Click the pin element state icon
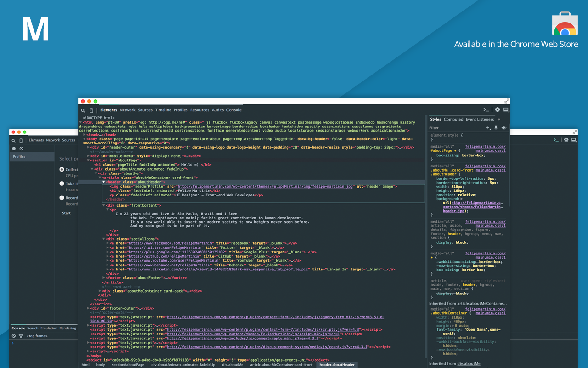588x368 pixels. [496, 128]
